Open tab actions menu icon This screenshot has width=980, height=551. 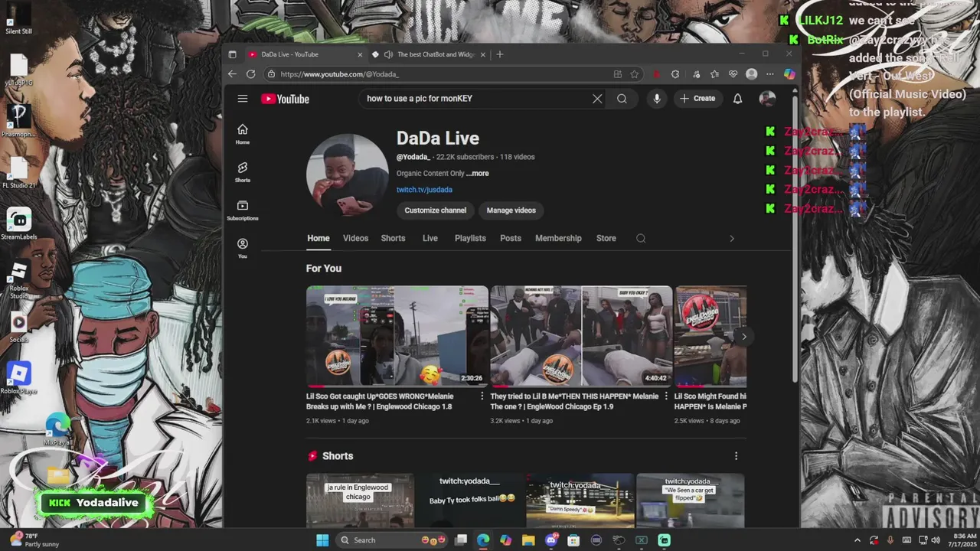233,54
